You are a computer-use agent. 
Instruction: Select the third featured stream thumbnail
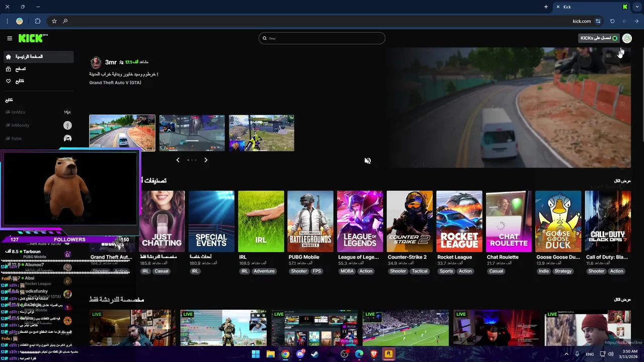[x=262, y=133]
